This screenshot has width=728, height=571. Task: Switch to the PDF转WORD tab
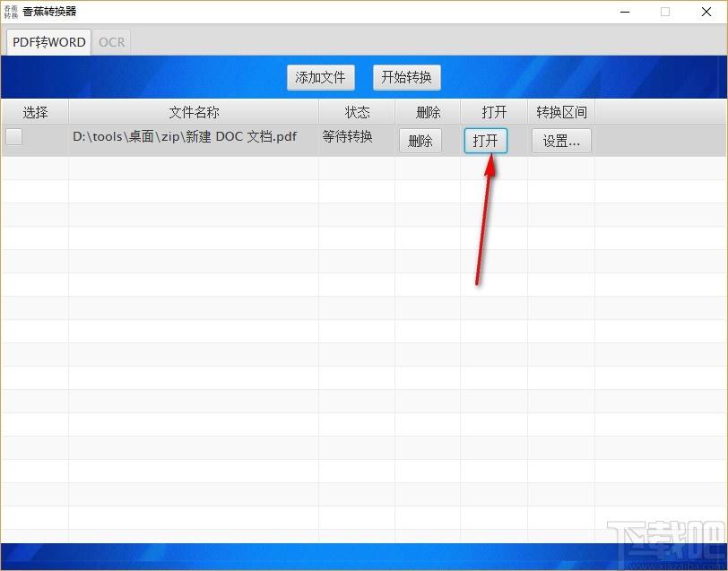click(x=48, y=42)
